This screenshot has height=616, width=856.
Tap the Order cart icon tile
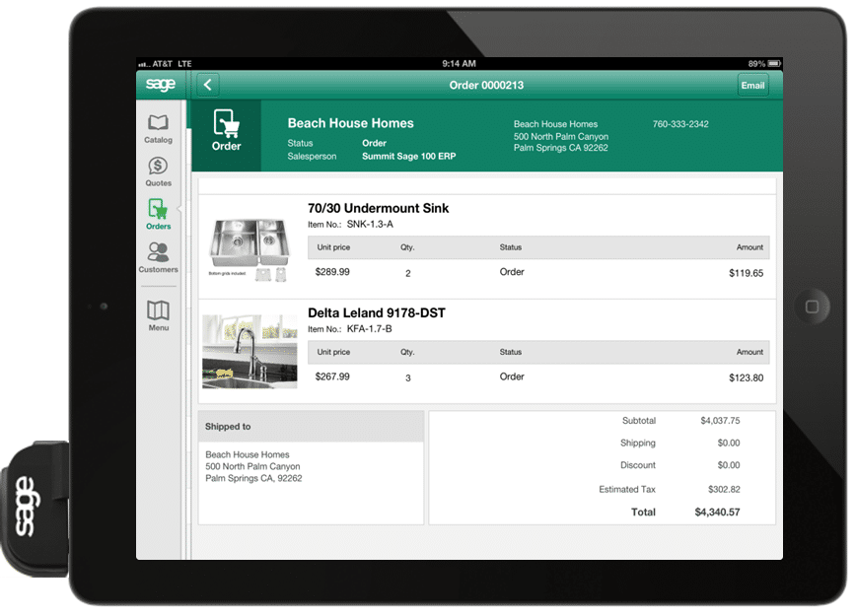click(227, 135)
